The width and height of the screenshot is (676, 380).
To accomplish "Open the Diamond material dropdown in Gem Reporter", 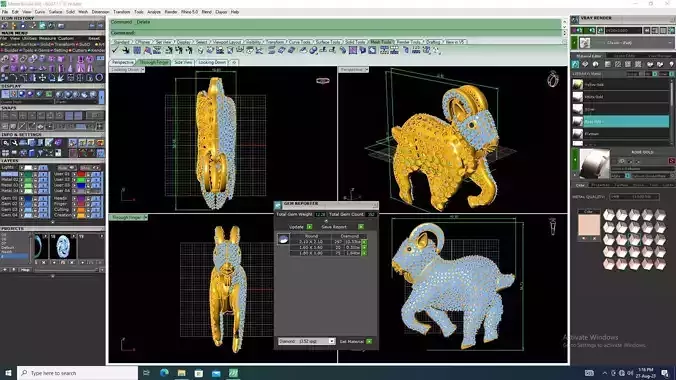I will tap(332, 341).
